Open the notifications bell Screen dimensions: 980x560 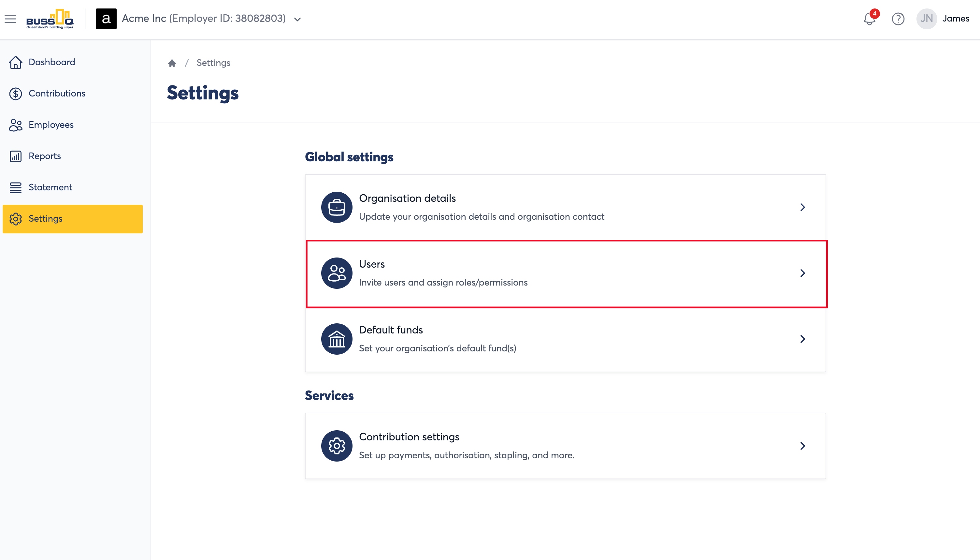869,19
